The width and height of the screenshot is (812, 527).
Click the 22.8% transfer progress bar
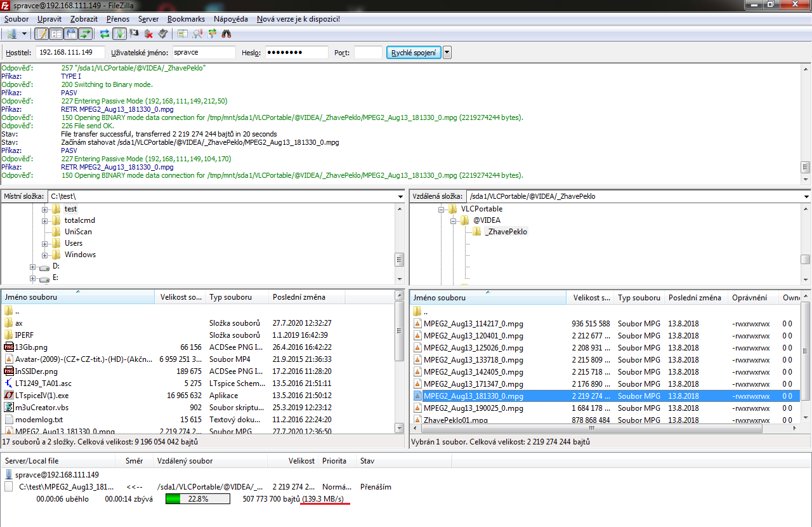(197, 499)
